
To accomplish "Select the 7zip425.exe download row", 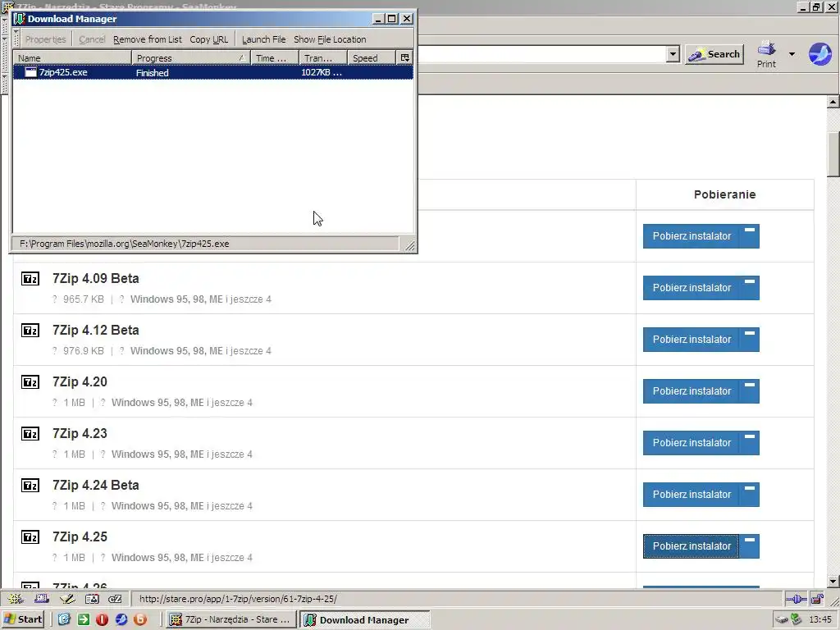I will [x=213, y=72].
